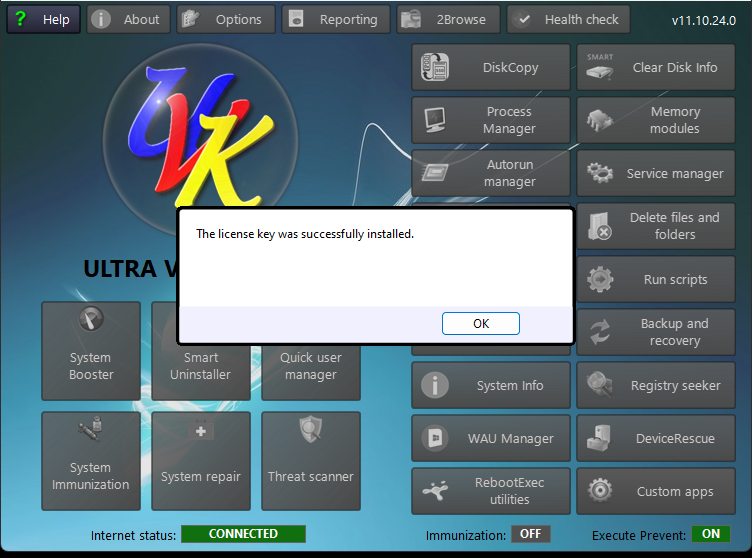Click the WAU Manager icon
Viewport: 752px width, 558px height.
(435, 438)
